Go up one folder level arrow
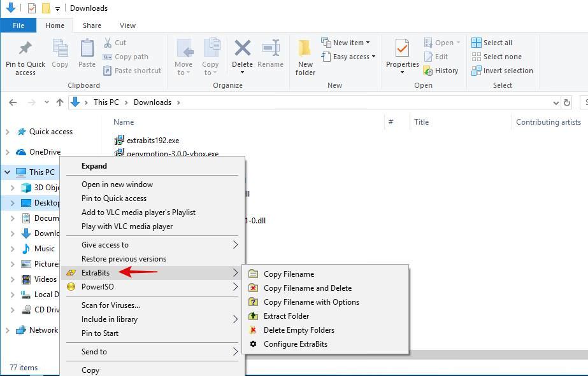 pyautogui.click(x=60, y=102)
